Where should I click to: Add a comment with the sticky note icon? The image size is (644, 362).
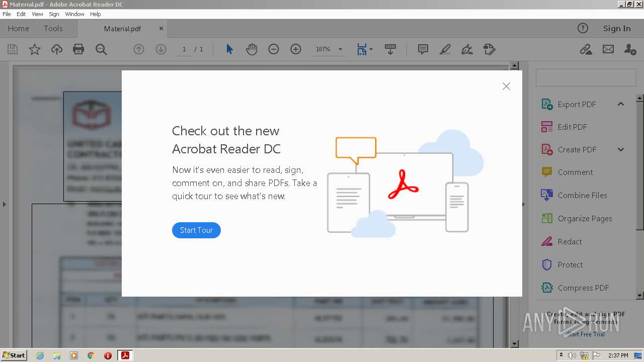point(423,49)
